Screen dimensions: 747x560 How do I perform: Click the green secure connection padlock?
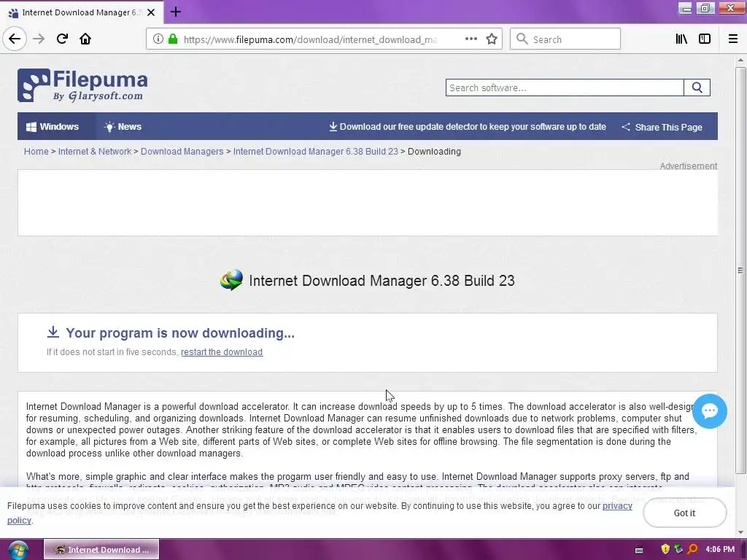pyautogui.click(x=173, y=39)
